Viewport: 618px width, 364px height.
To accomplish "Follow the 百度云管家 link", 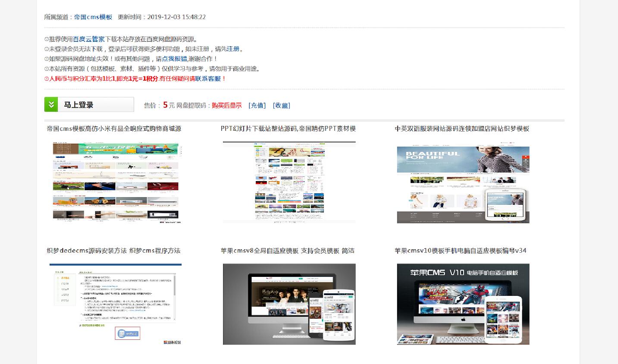I will pyautogui.click(x=88, y=39).
